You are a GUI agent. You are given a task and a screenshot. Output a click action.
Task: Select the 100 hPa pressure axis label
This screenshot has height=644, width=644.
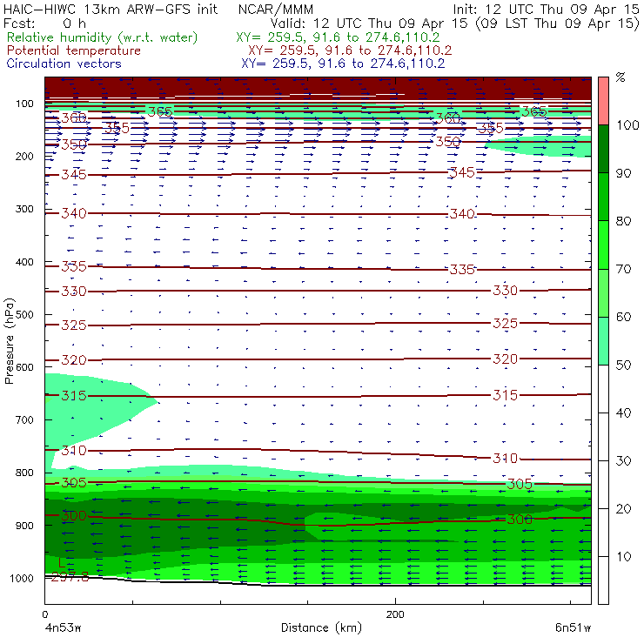(24, 104)
